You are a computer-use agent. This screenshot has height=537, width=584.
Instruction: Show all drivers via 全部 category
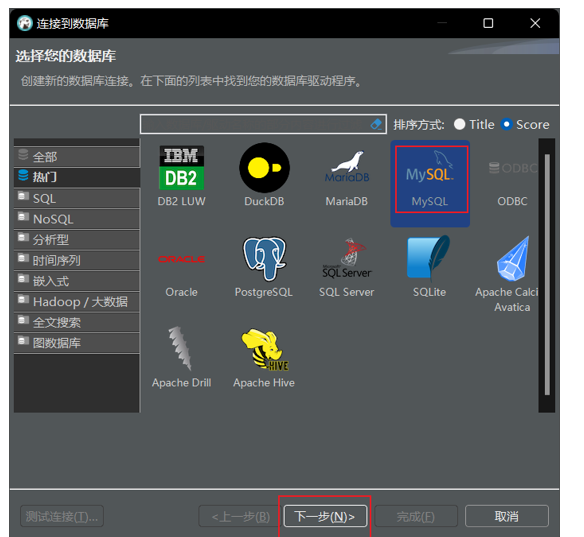click(77, 157)
